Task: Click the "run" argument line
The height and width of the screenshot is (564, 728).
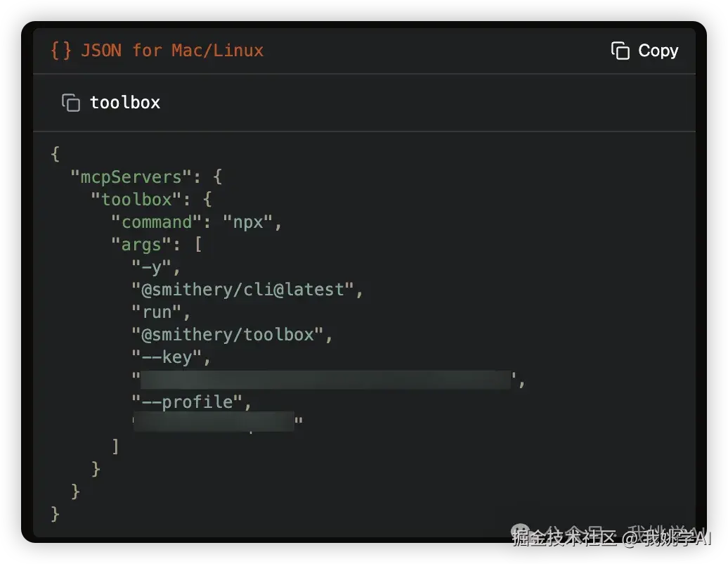Action: pos(161,312)
